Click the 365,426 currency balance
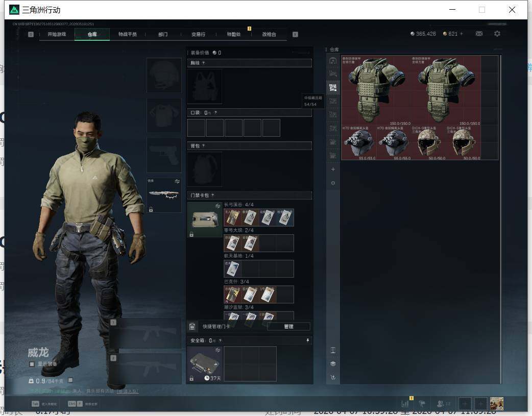532x416 pixels. click(x=423, y=34)
